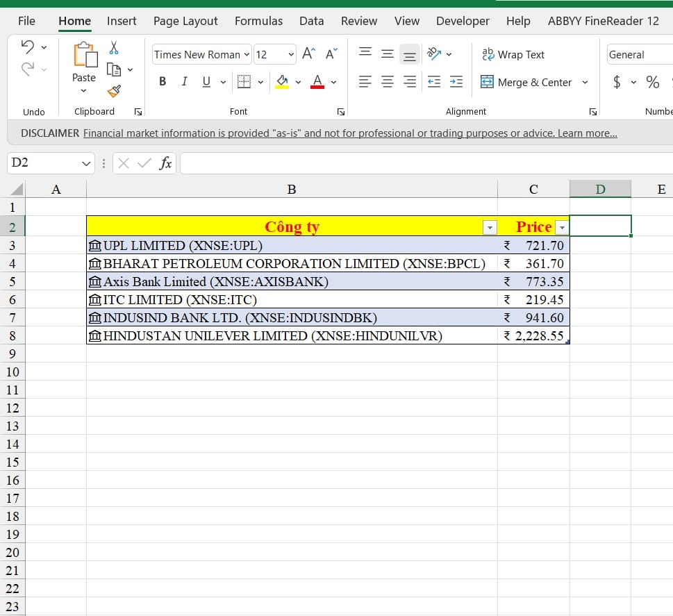
Task: Select the Format Painter brush
Action: (x=114, y=91)
